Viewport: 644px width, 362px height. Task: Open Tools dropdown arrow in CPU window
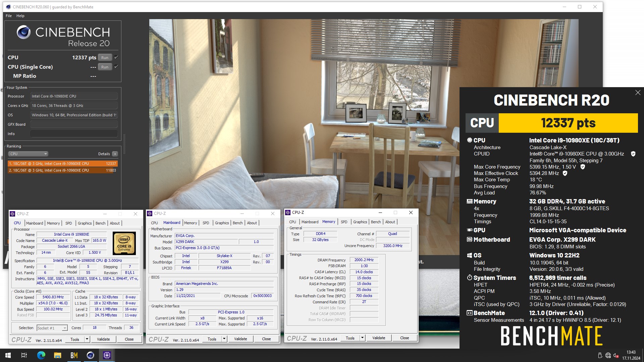[87, 339]
